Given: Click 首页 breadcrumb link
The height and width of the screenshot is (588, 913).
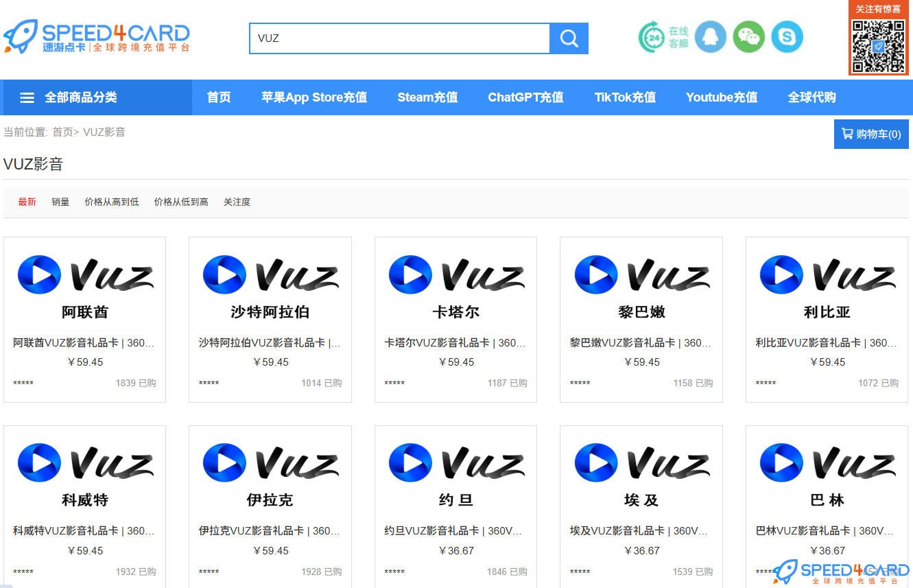Looking at the screenshot, I should click(x=62, y=132).
